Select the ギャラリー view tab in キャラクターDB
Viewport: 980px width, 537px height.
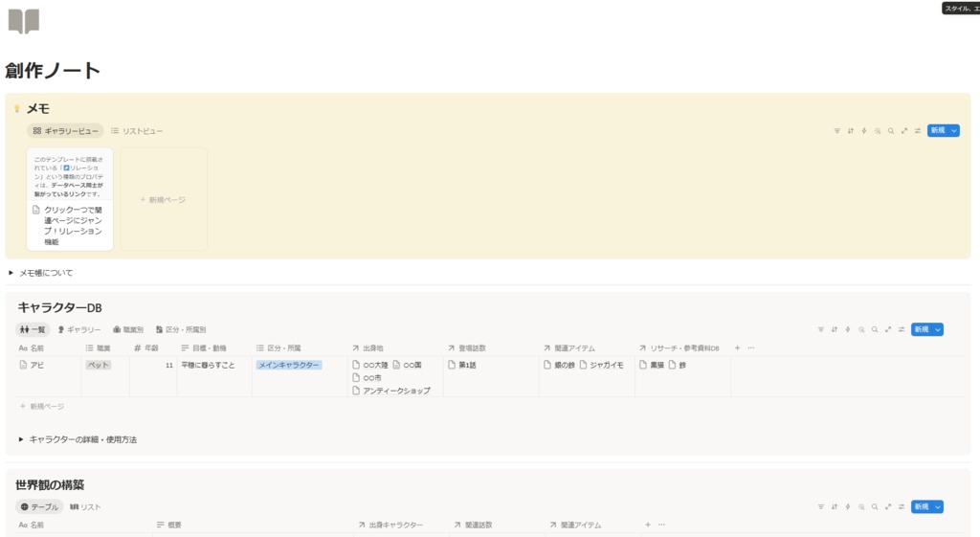click(x=78, y=329)
